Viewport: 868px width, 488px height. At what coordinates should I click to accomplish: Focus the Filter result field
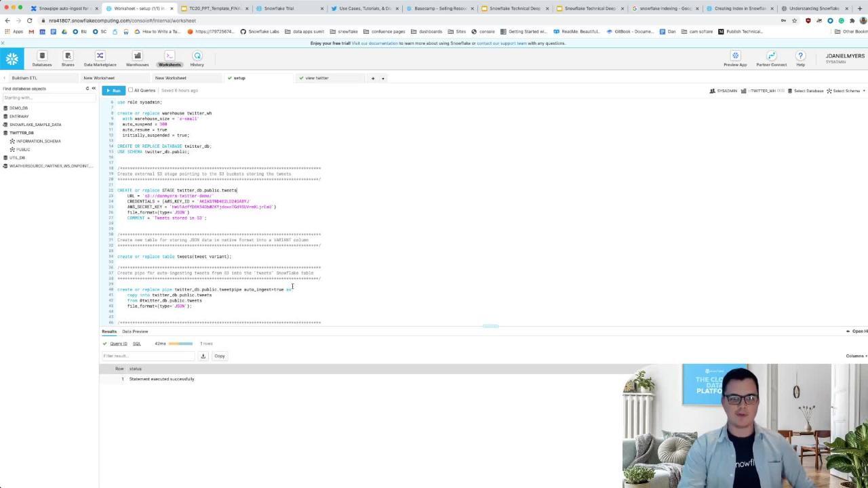point(149,356)
